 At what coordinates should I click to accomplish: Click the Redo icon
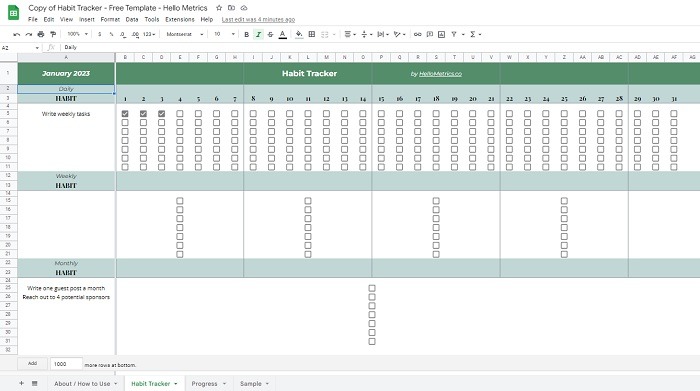click(29, 34)
